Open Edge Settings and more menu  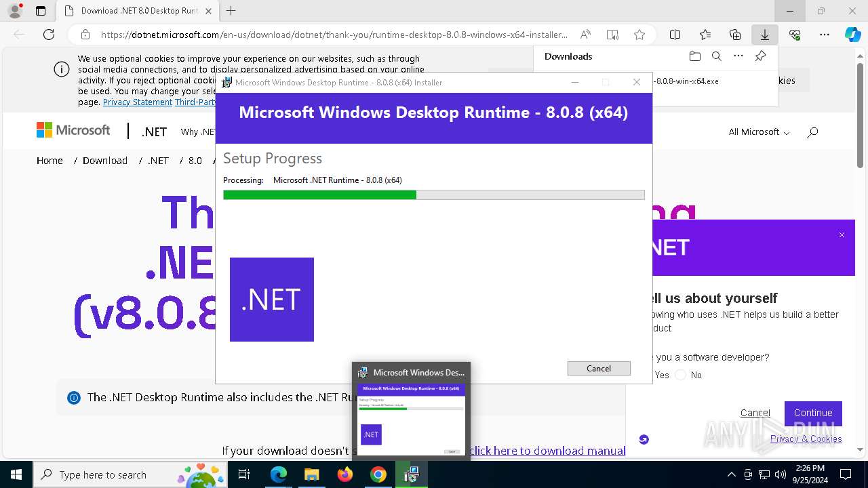825,35
